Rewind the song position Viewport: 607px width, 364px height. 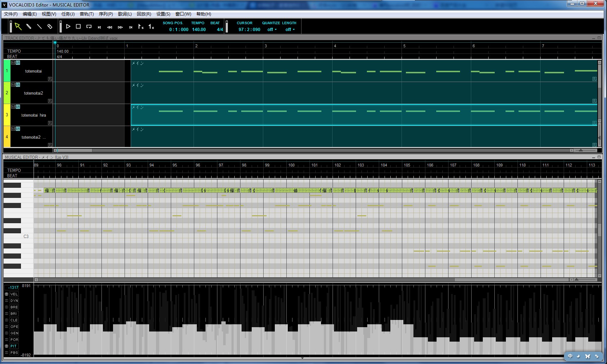point(110,27)
